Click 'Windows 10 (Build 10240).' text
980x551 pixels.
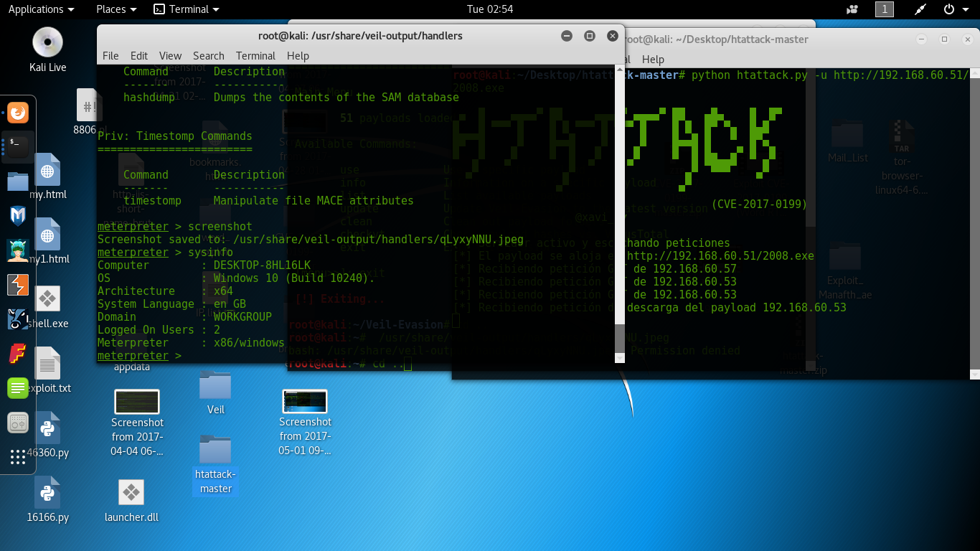point(294,278)
